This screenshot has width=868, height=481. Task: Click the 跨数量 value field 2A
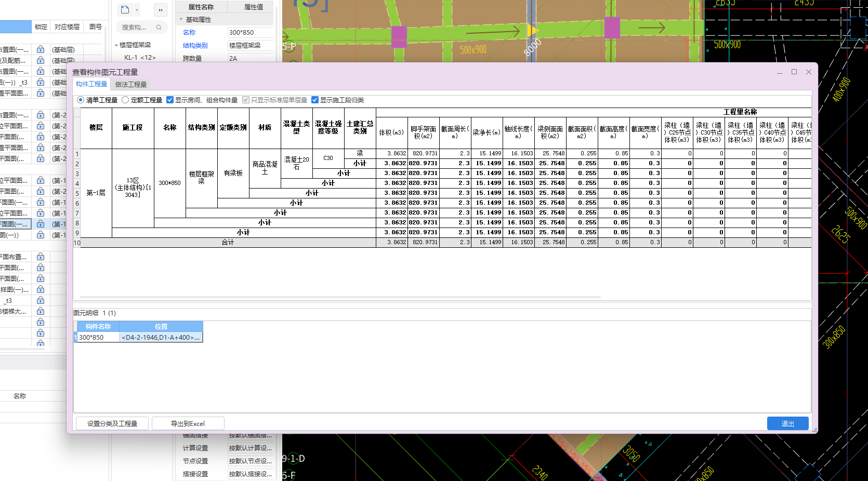coord(251,58)
